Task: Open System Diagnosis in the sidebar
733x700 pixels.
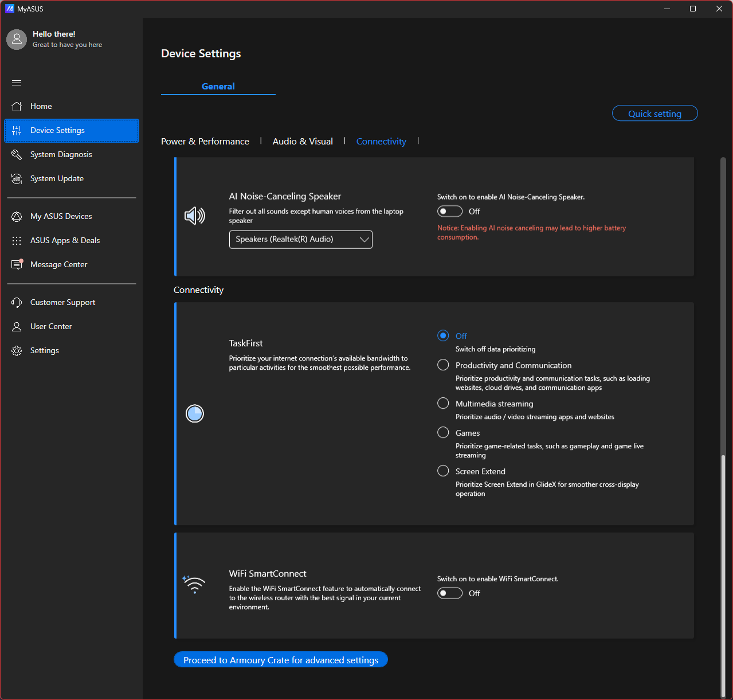Action: [x=72, y=154]
